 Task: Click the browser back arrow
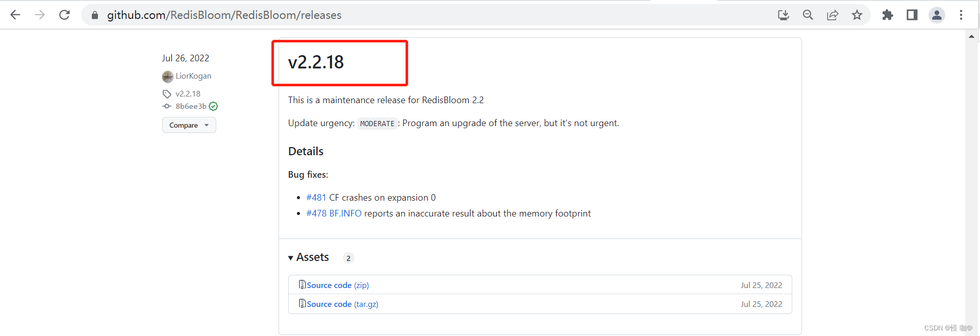tap(15, 15)
